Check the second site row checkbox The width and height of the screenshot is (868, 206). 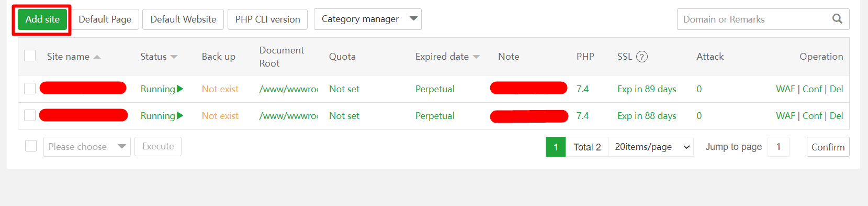tap(30, 115)
